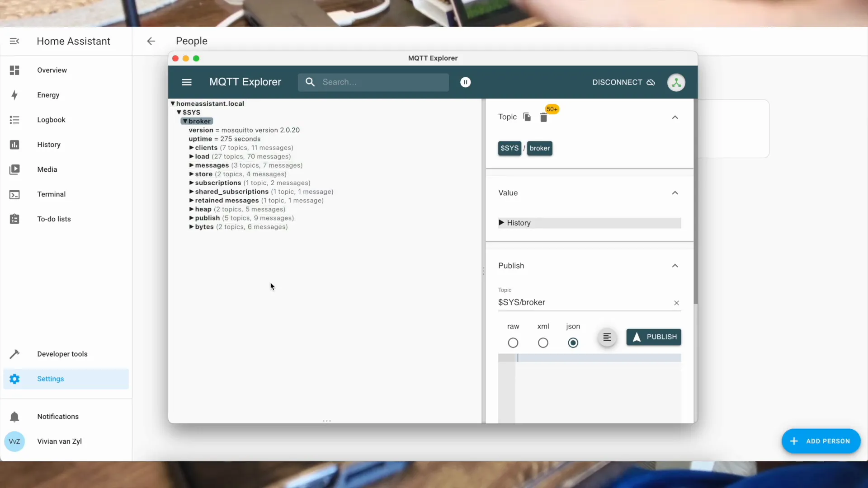Image resolution: width=868 pixels, height=488 pixels.
Task: Click the VvZ user avatar
Action: point(14,441)
